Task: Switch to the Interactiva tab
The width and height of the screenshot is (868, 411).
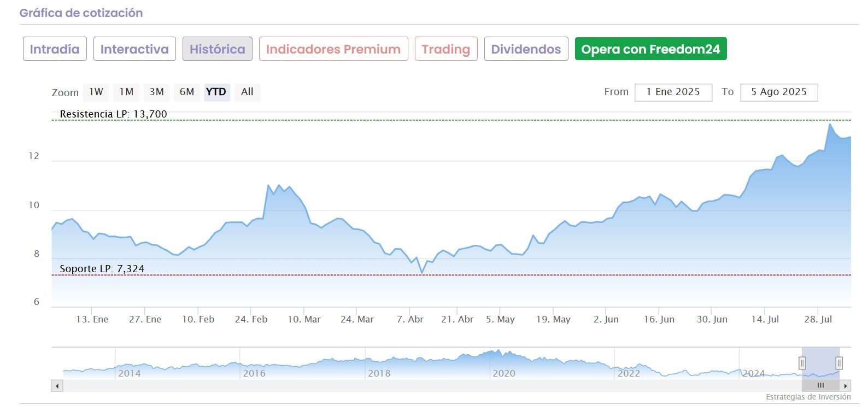Action: [x=134, y=49]
